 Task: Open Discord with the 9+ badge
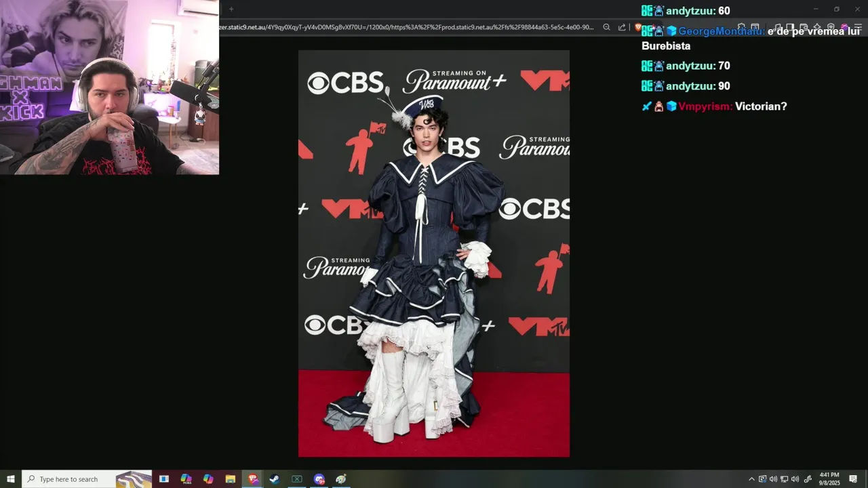point(319,479)
